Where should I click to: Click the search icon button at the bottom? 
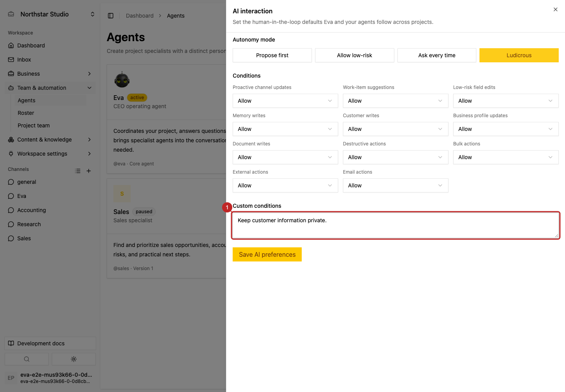pyautogui.click(x=27, y=359)
